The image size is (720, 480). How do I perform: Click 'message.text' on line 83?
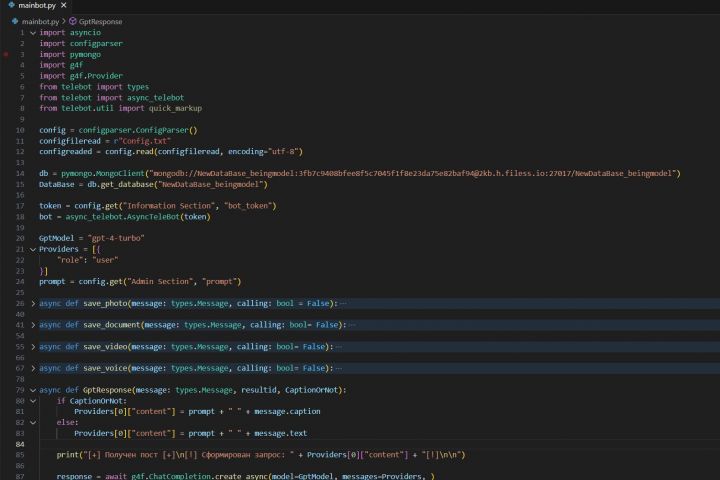coord(281,433)
